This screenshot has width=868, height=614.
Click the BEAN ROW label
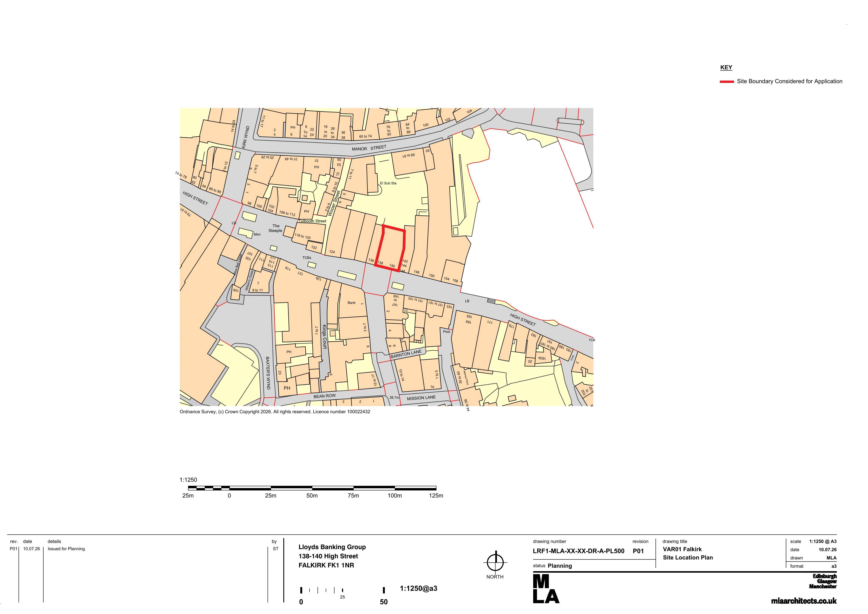coord(324,396)
